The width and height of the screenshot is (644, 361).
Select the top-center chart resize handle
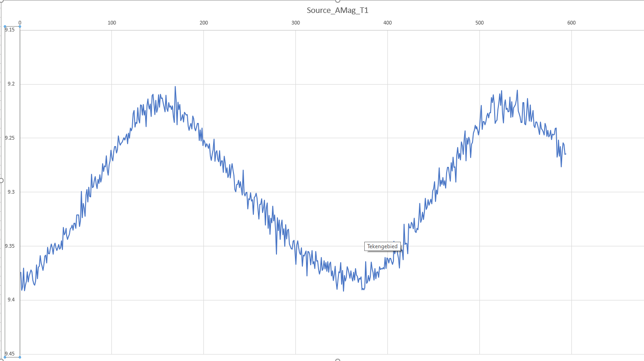(337, 1)
